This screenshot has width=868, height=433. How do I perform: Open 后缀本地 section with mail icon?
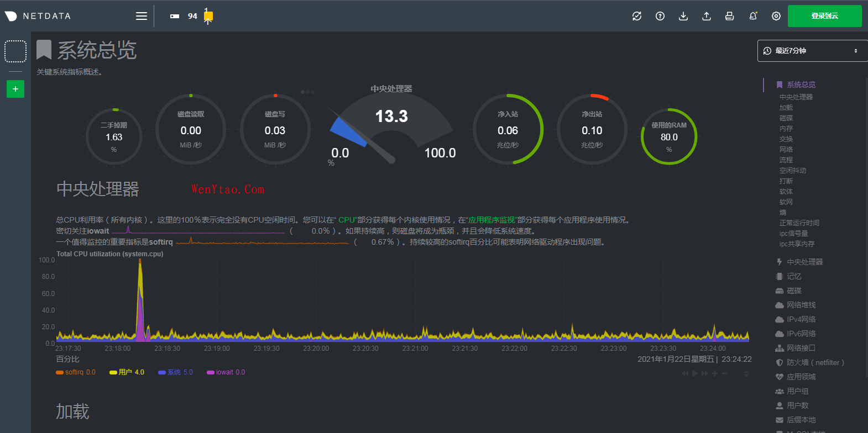pos(796,420)
